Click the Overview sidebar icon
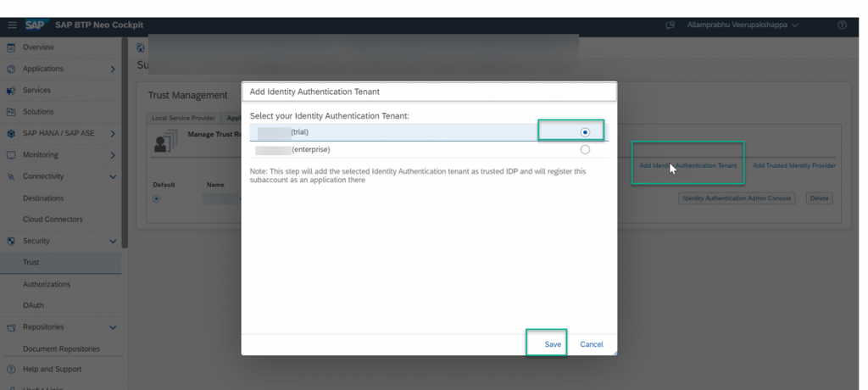This screenshot has width=868, height=390. [x=10, y=47]
